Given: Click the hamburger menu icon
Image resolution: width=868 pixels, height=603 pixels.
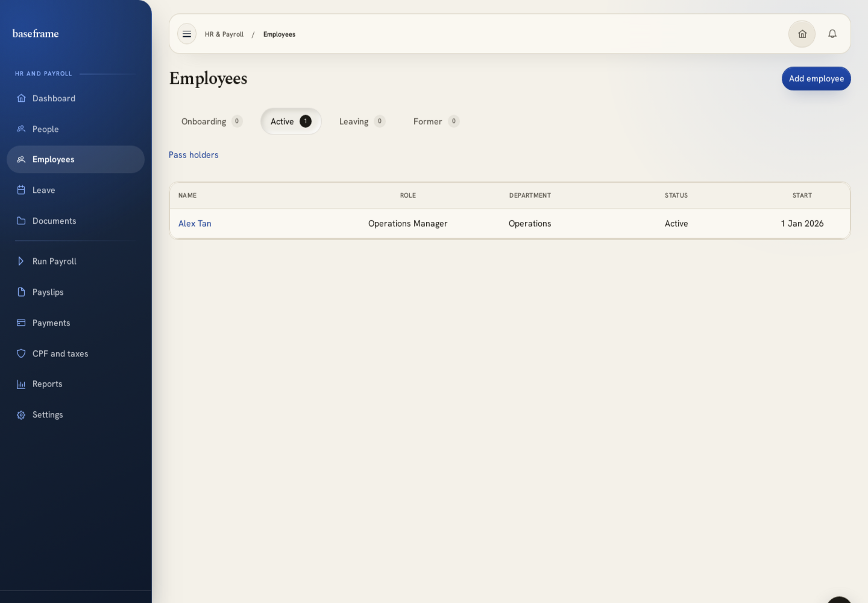Looking at the screenshot, I should point(187,34).
